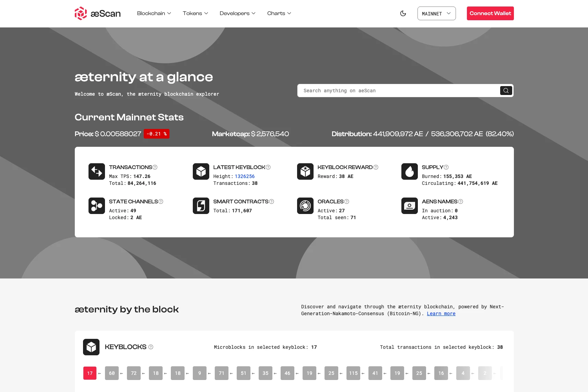Click the AENS Names icon
Image resolution: width=588 pixels, height=392 pixels.
click(x=410, y=206)
